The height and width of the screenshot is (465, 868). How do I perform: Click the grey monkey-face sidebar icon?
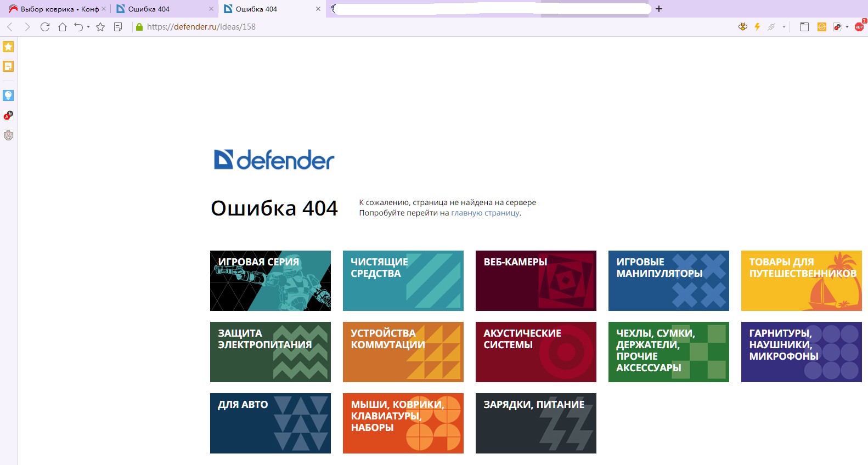coord(8,135)
